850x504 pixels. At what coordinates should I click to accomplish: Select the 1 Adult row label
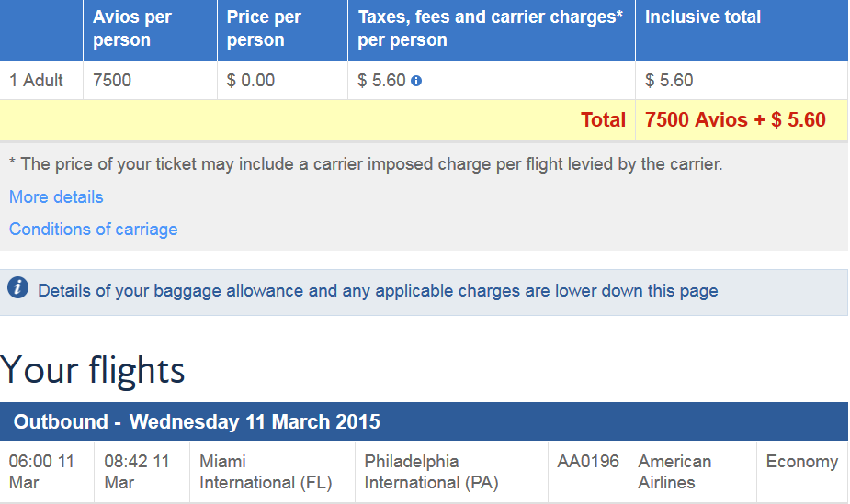(x=37, y=80)
